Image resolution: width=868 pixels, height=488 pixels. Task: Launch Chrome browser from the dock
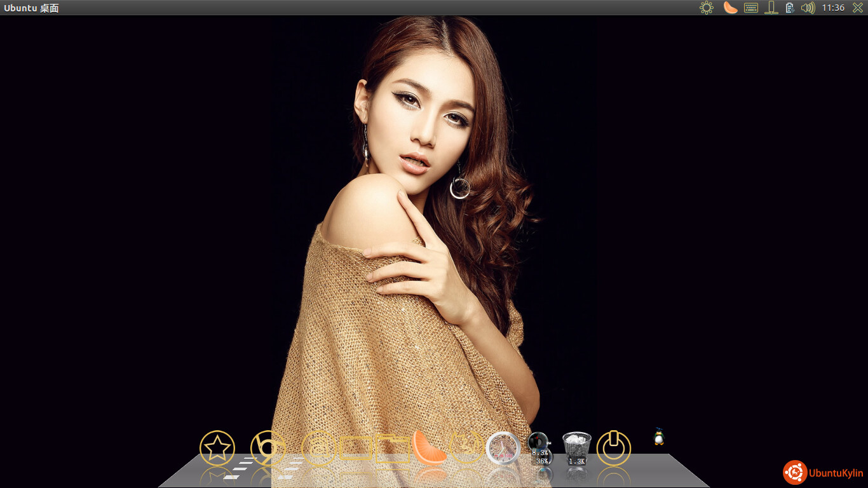[268, 448]
